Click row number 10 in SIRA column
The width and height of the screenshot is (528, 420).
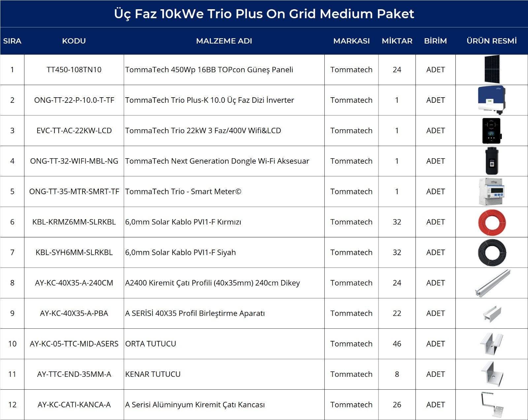[12, 344]
